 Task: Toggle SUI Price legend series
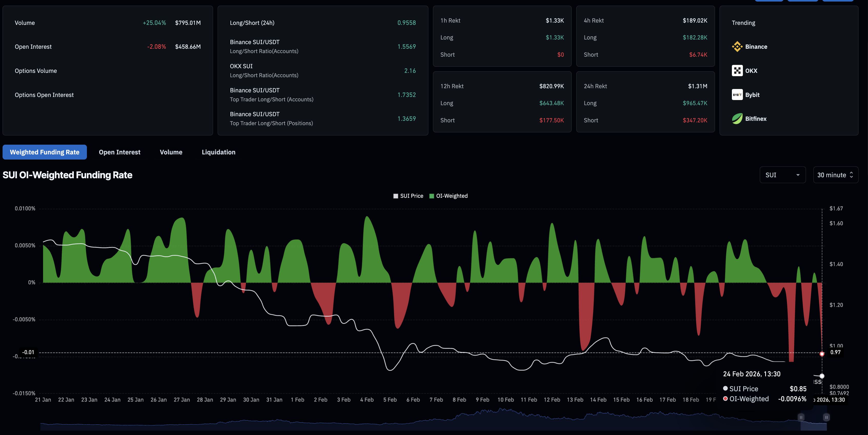408,196
